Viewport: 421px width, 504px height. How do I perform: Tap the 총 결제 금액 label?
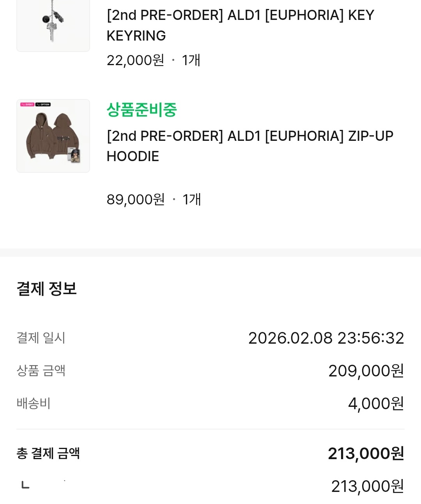click(x=48, y=453)
